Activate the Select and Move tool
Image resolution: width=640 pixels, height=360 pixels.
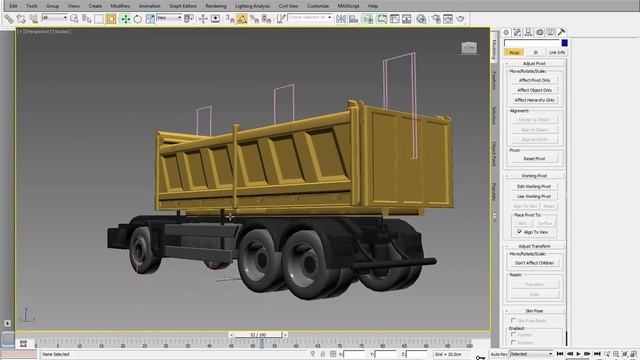point(125,19)
